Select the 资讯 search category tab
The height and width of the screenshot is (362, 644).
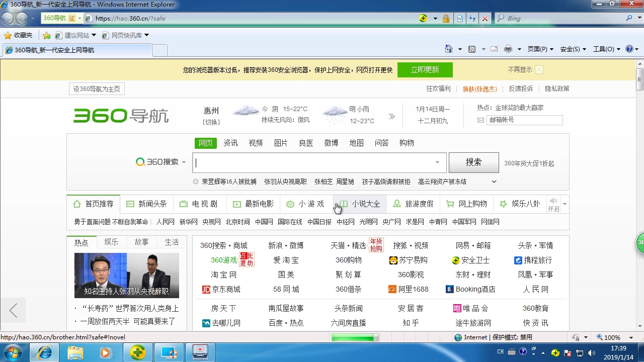pos(230,143)
